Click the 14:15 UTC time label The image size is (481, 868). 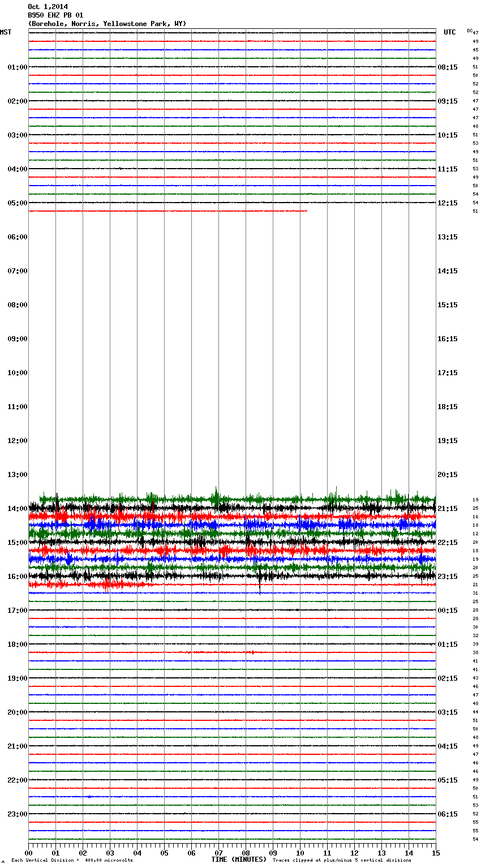(x=448, y=271)
